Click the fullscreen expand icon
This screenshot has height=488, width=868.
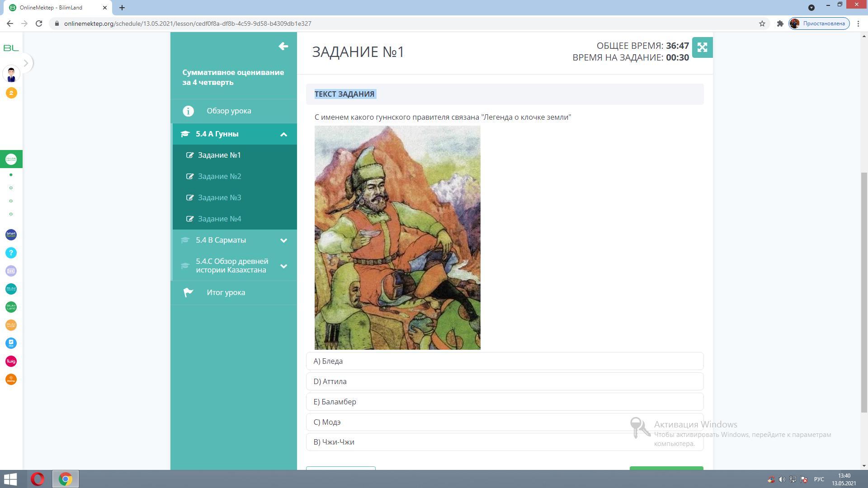coord(702,47)
